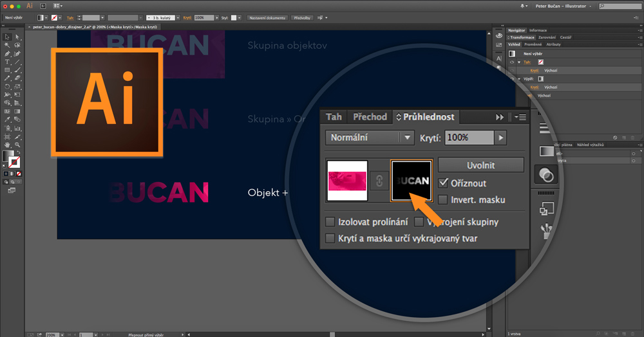
Task: Select the Eyedropper tool
Action: pyautogui.click(x=7, y=120)
